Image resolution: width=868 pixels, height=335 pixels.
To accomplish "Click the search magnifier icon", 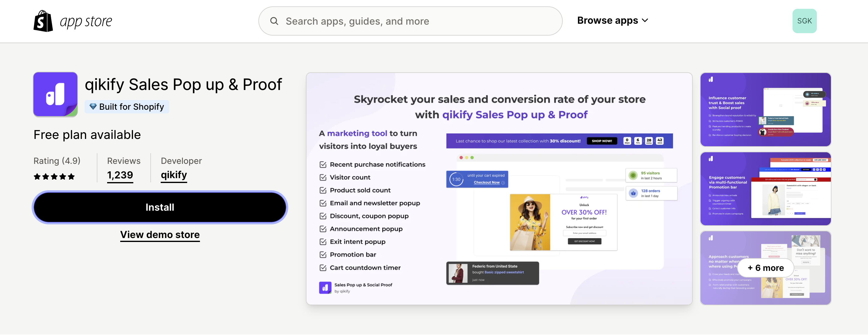I will pyautogui.click(x=274, y=21).
